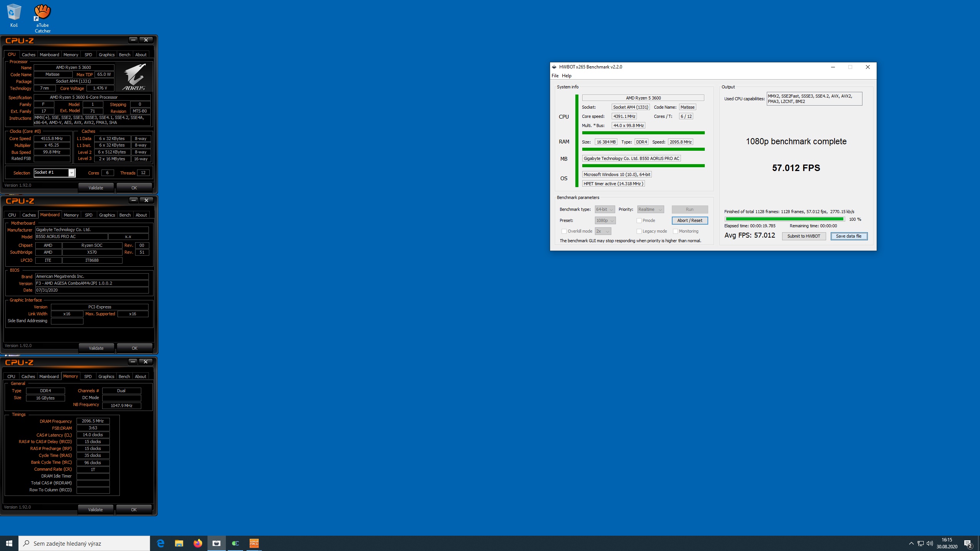Click the taskbar clock showing 16:15
Screen dimensions: 980x551
pyautogui.click(x=947, y=543)
